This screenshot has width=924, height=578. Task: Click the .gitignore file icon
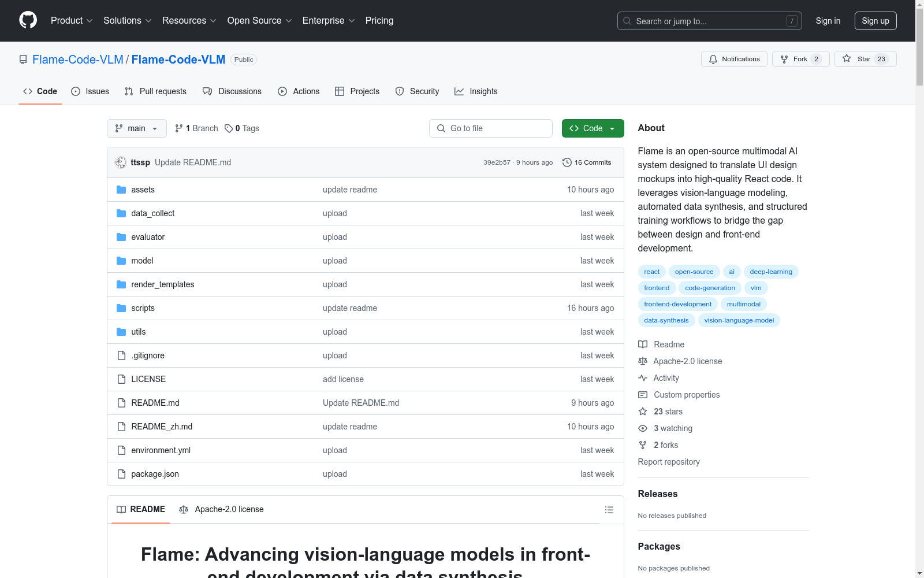121,355
